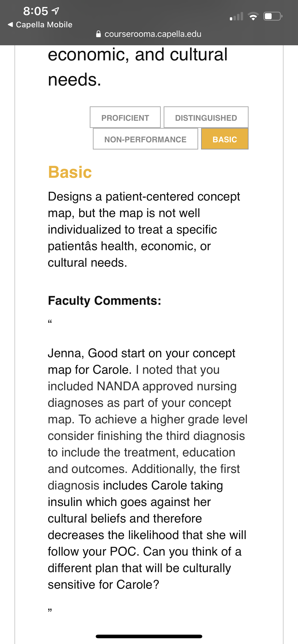This screenshot has width=298, height=644.
Task: Select the PROFICIENT rubric level
Action: point(125,117)
